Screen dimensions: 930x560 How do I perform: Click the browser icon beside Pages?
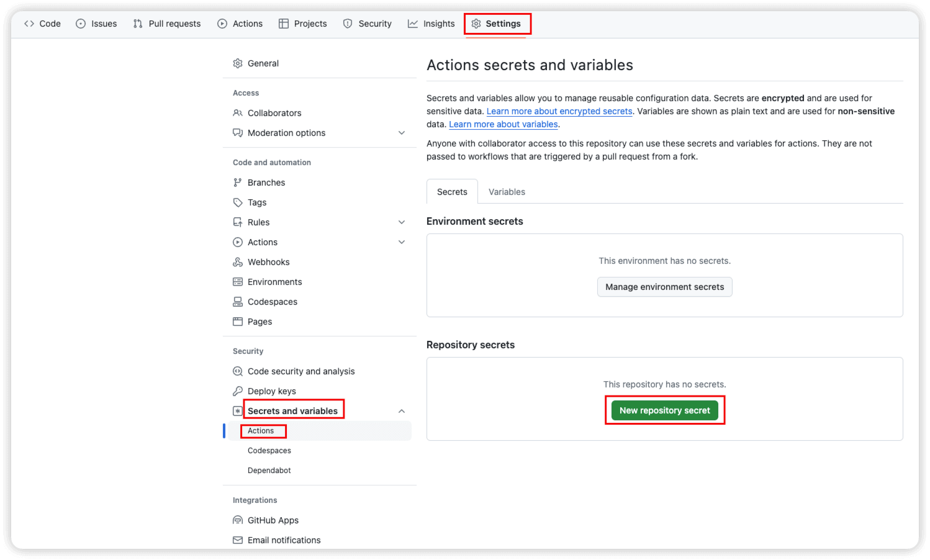click(238, 322)
